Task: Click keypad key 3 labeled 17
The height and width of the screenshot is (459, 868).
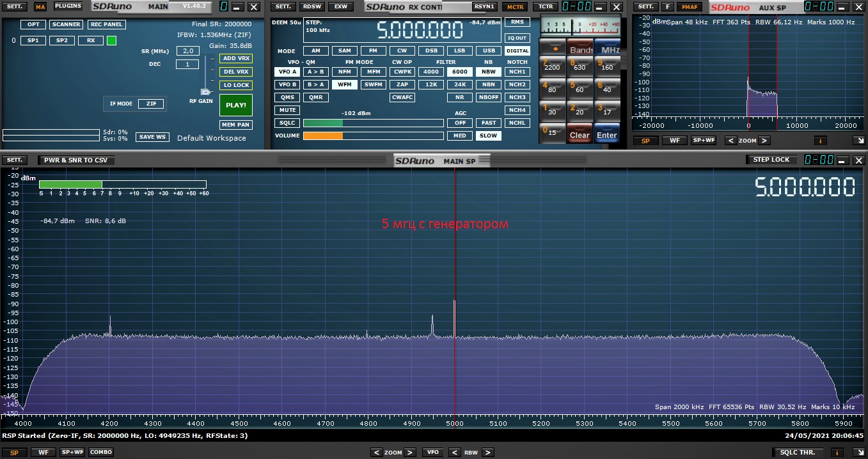Action: (x=607, y=110)
